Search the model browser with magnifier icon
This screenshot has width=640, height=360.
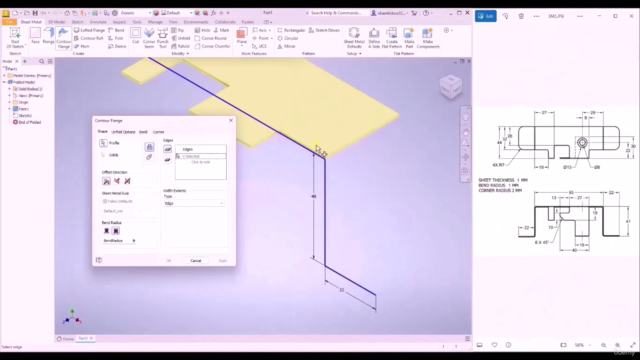pyautogui.click(x=42, y=61)
